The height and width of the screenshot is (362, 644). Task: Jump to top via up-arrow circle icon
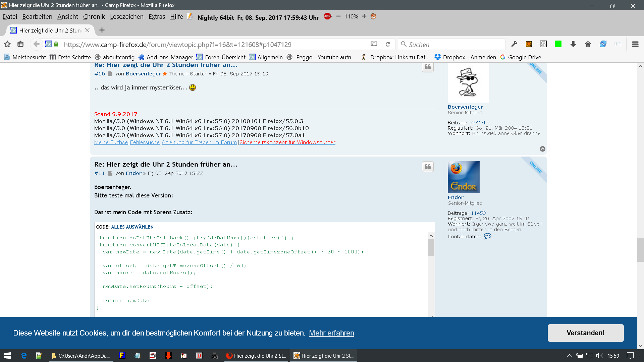pyautogui.click(x=542, y=149)
